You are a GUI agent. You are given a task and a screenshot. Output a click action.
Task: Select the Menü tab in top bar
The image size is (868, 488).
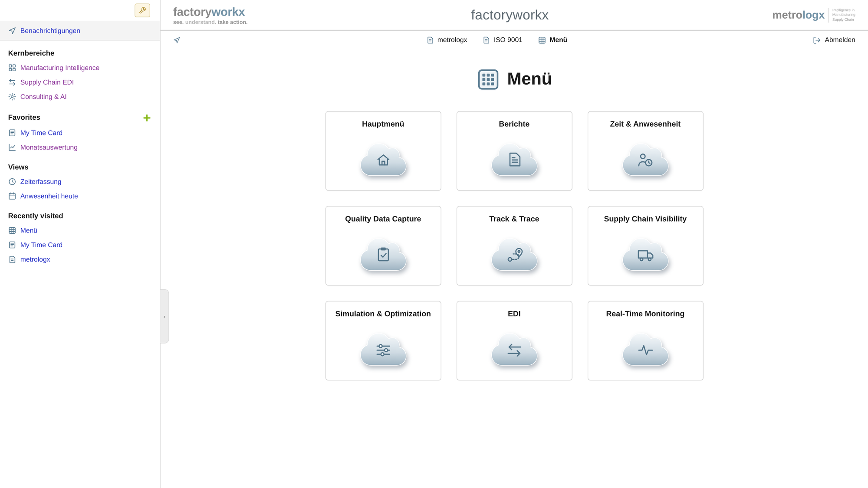(x=553, y=40)
